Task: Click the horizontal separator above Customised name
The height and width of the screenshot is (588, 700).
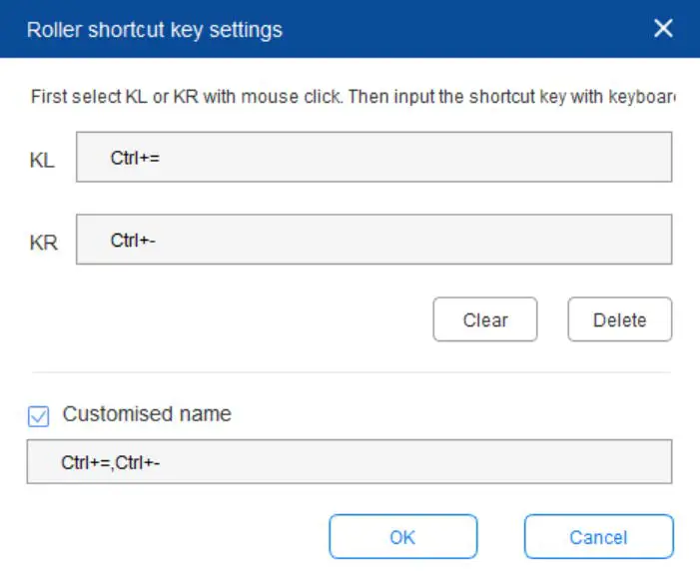Action: (x=350, y=373)
